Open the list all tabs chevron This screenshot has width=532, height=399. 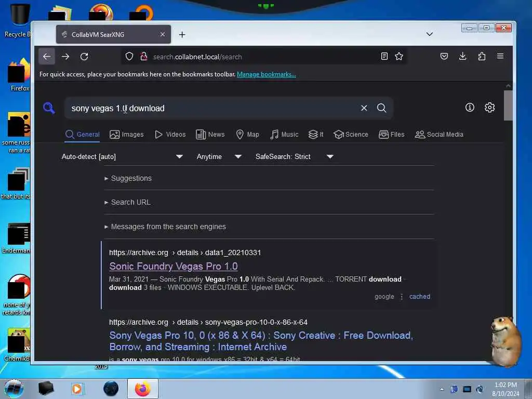430,34
